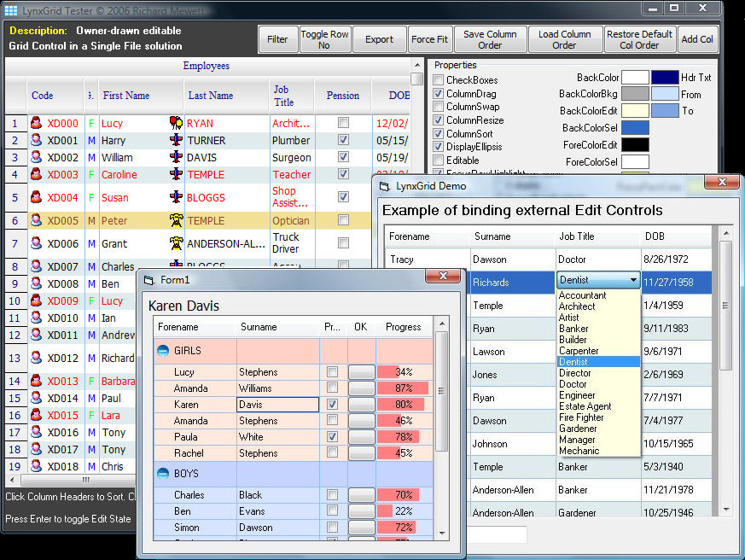Click the airplane icon next to TURNER
This screenshot has width=745, height=560.
(176, 141)
